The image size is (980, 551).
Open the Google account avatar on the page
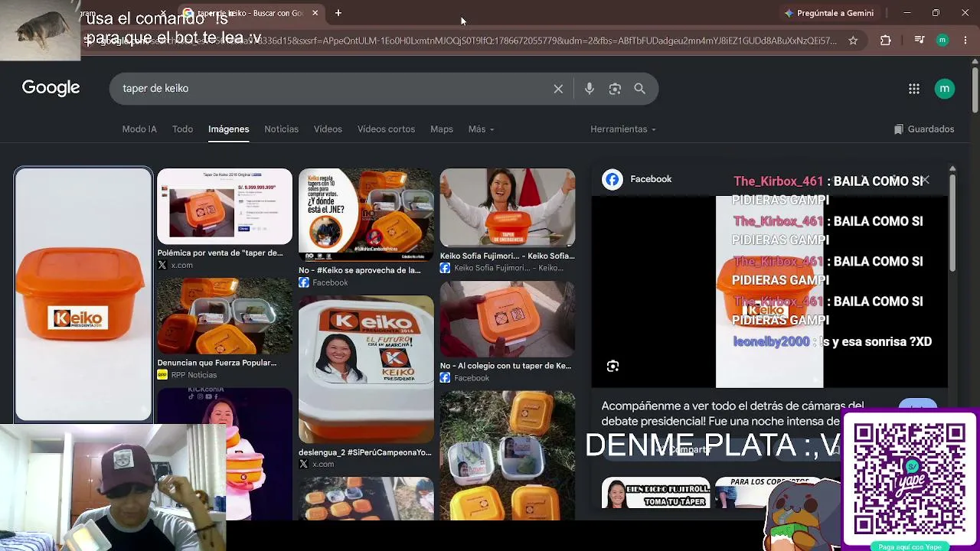pos(945,89)
